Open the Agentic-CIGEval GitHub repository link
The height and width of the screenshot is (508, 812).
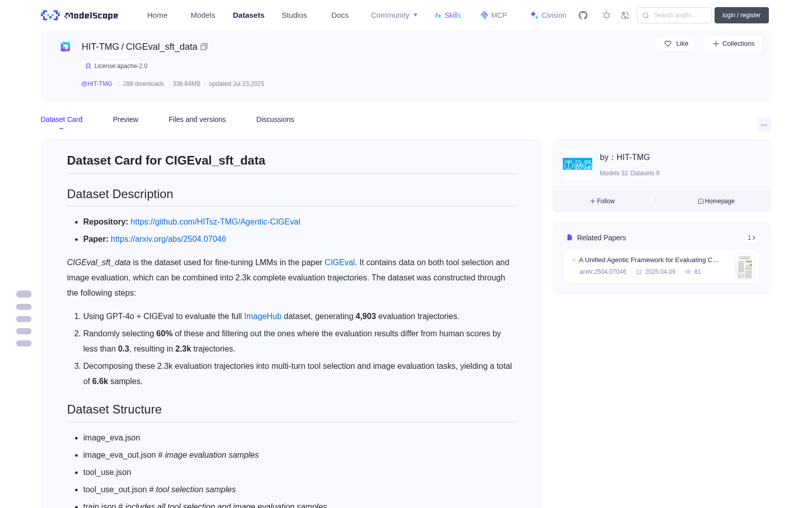point(215,221)
